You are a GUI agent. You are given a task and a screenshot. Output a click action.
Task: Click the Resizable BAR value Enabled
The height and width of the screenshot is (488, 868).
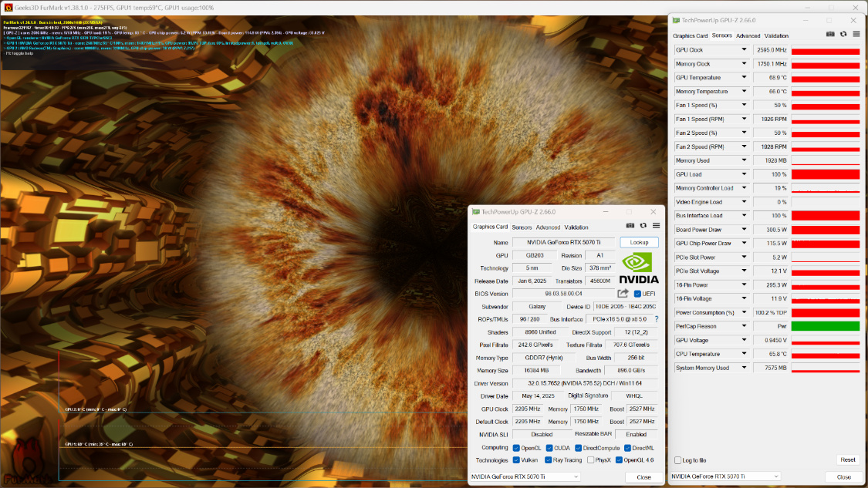[636, 434]
